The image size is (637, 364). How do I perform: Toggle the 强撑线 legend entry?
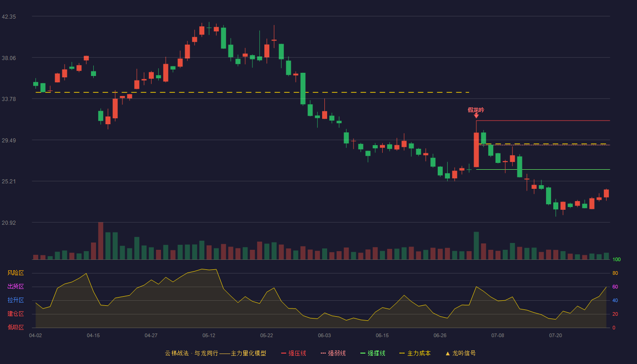click(x=373, y=353)
